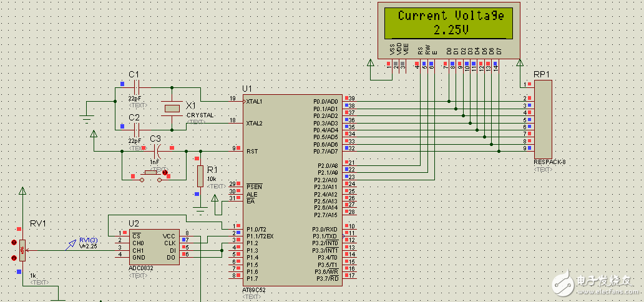Viewport: 644px width, 302px height.
Task: Click the 'RV1' reference label
Action: tap(38, 223)
